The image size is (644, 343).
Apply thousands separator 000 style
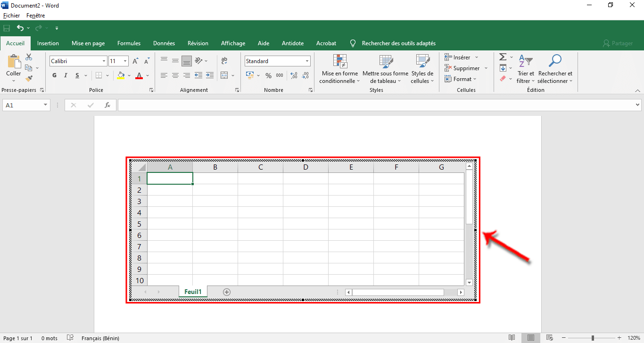pyautogui.click(x=280, y=75)
